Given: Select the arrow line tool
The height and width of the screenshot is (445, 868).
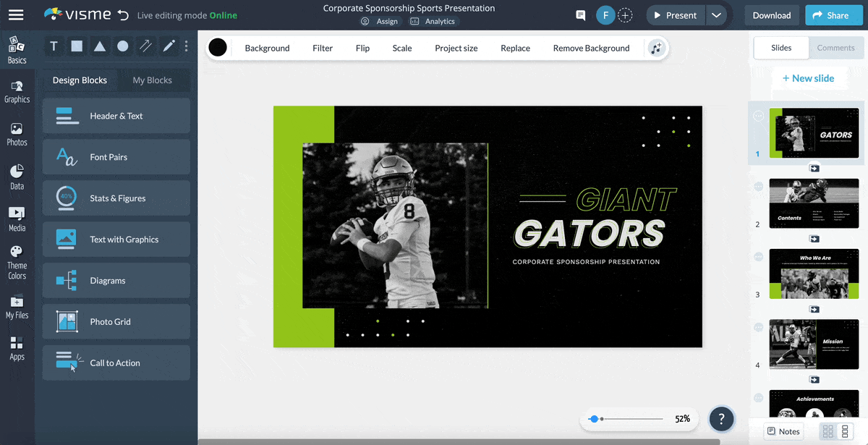Looking at the screenshot, I should [x=145, y=46].
